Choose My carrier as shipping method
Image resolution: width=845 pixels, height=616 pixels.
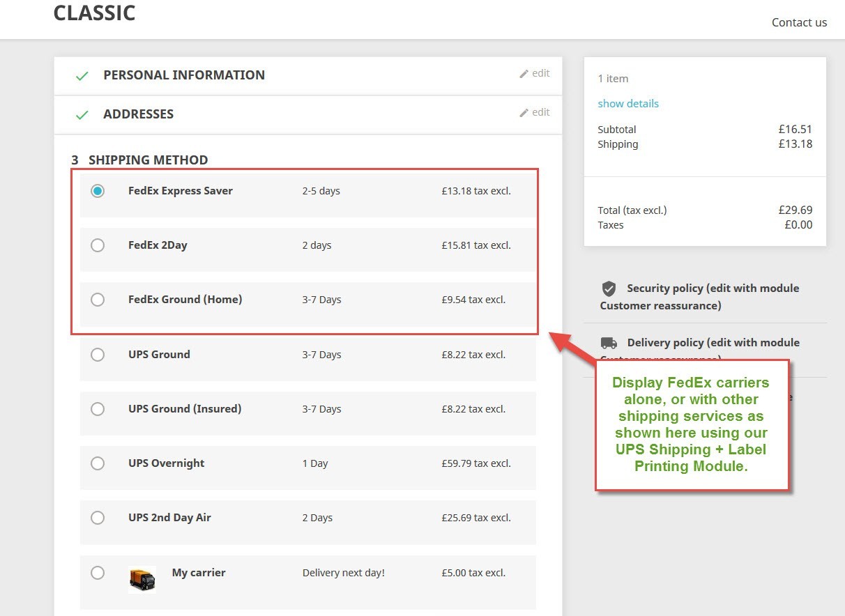click(x=98, y=573)
